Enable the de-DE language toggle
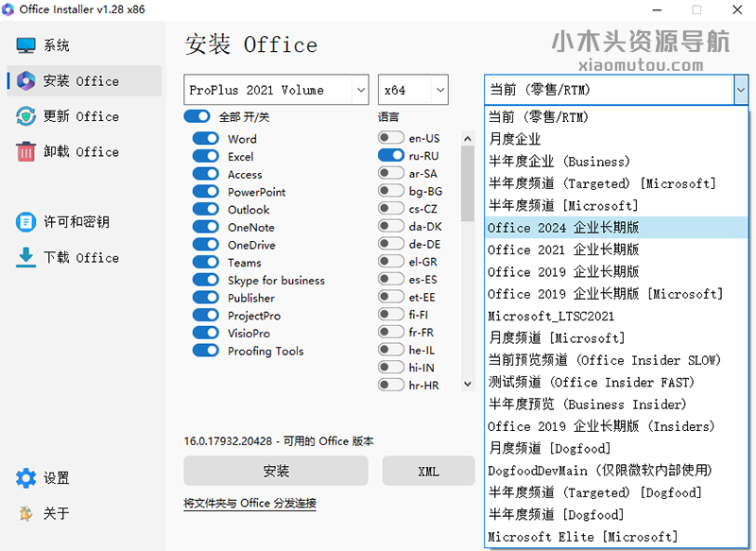756x551 pixels. [391, 244]
